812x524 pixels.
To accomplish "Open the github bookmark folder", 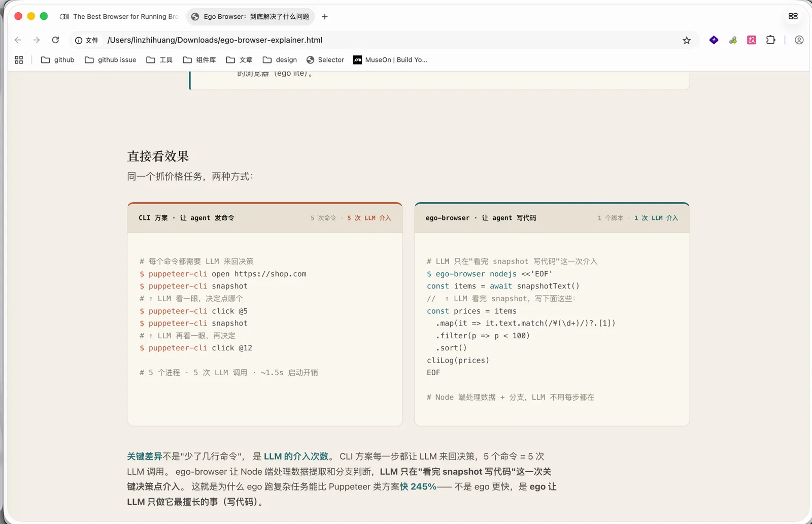I will 57,60.
